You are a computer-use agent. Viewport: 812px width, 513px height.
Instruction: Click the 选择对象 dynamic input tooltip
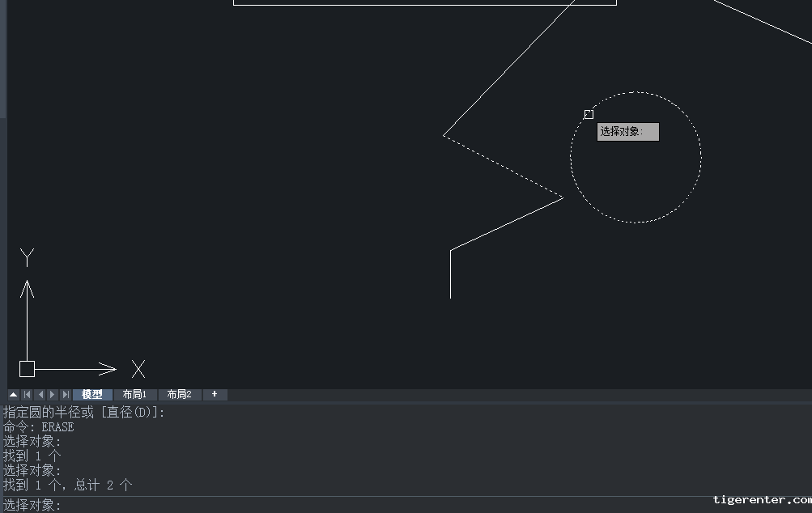coord(627,132)
